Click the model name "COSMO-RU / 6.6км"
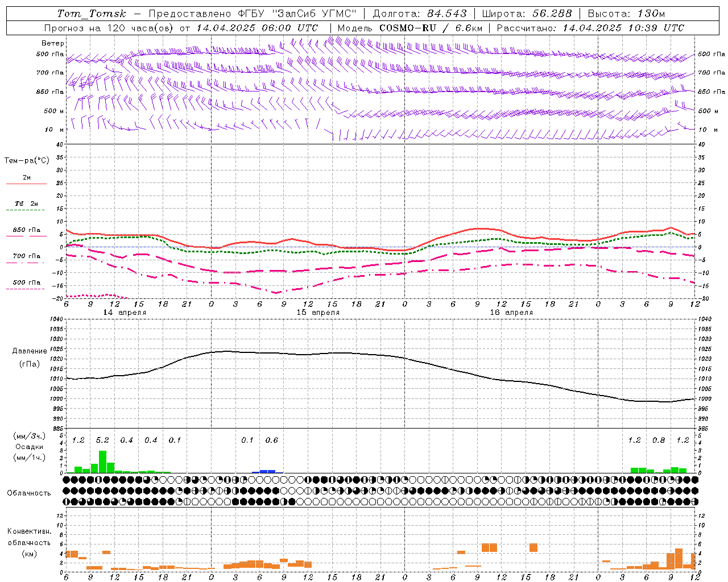Viewport: 728px width, 582px height. [431, 28]
